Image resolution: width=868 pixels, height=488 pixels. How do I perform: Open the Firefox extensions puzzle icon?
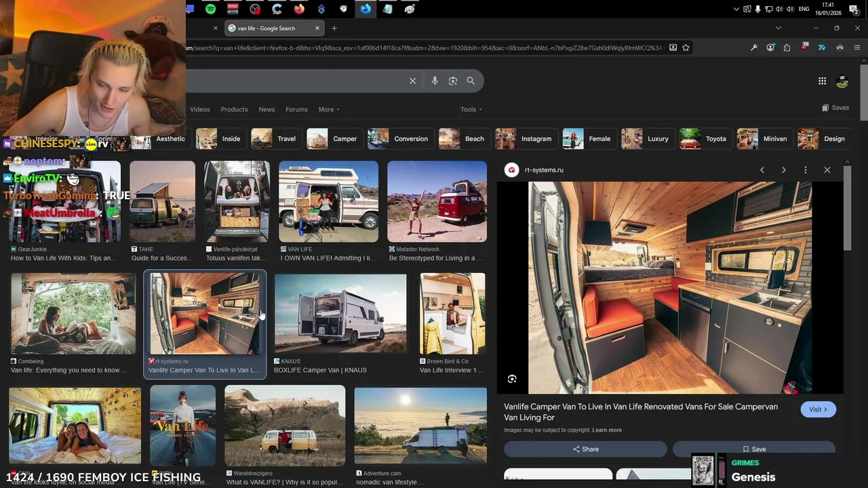point(787,47)
